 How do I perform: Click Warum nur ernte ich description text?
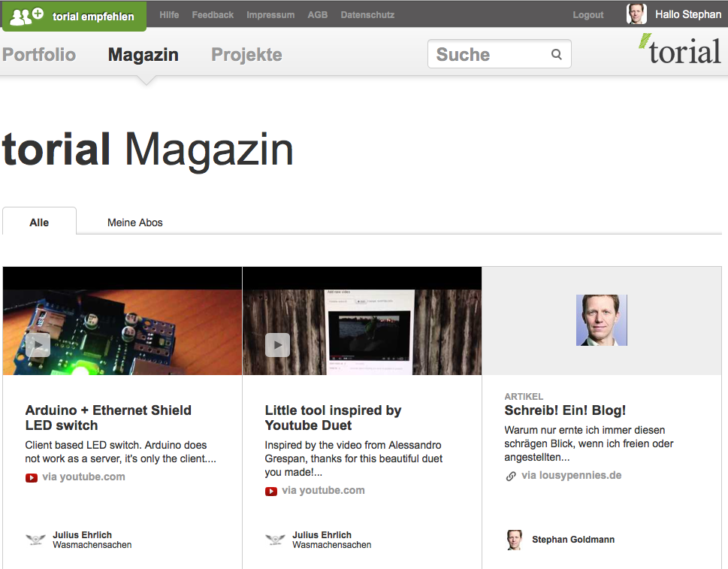pos(589,443)
